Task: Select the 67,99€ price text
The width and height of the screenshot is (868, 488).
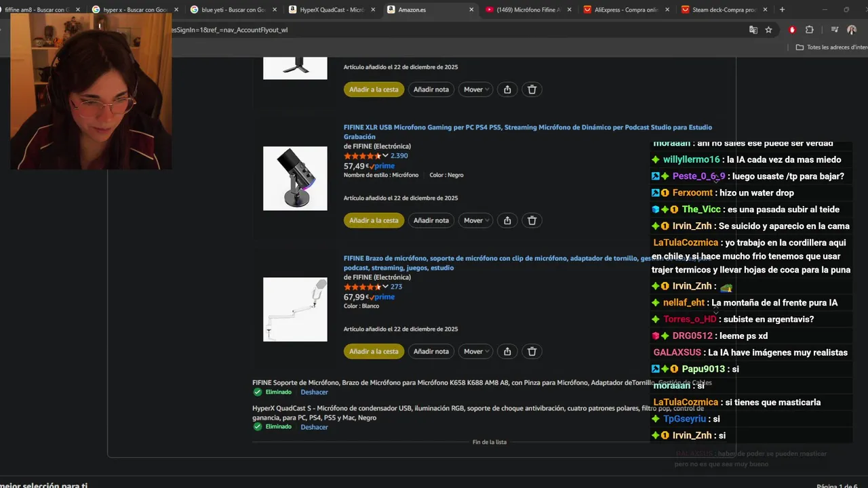Action: coord(357,297)
